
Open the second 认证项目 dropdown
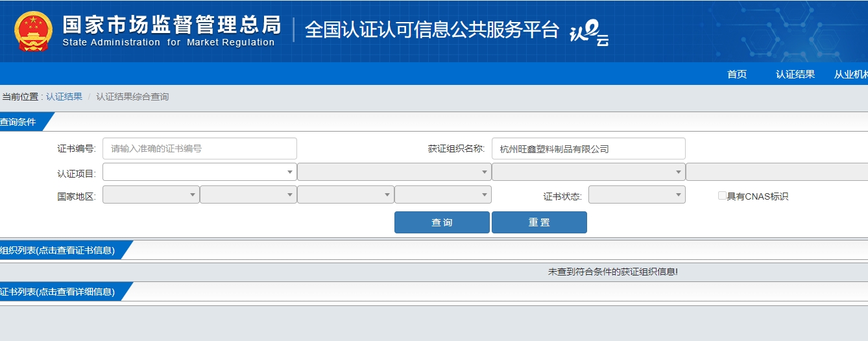click(x=394, y=172)
